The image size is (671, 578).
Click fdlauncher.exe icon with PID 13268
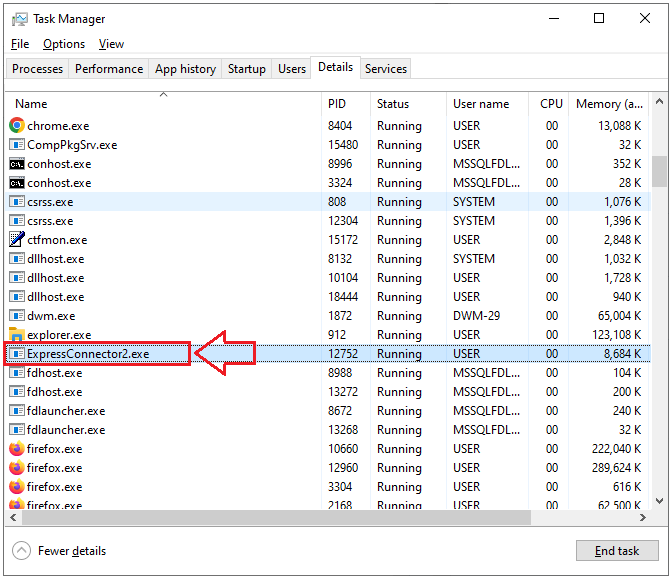click(17, 430)
